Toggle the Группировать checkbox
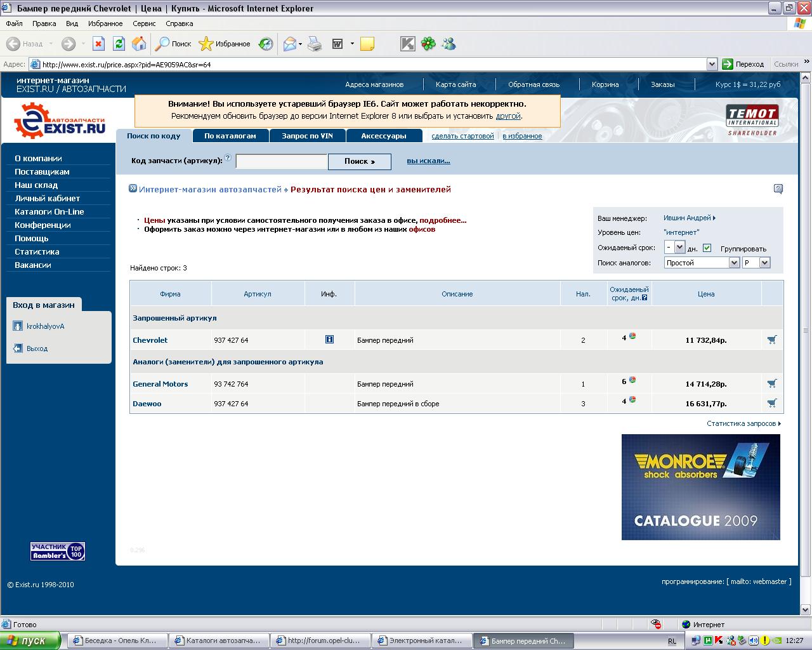812x650 pixels. click(707, 248)
